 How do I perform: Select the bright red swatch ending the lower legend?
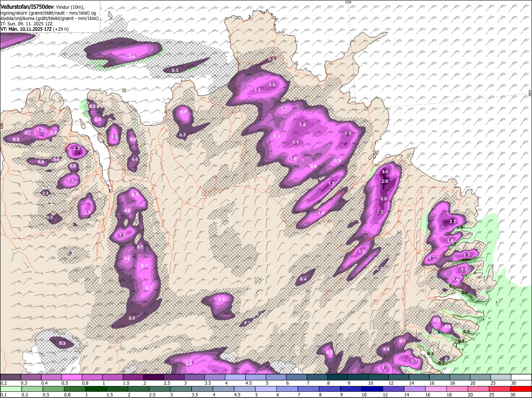coord(521,389)
